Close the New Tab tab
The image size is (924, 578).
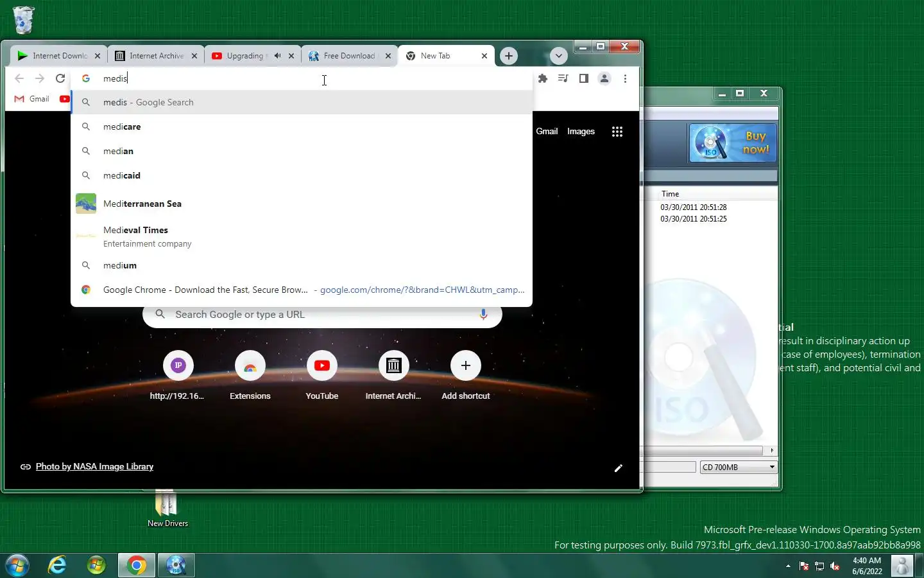point(484,56)
